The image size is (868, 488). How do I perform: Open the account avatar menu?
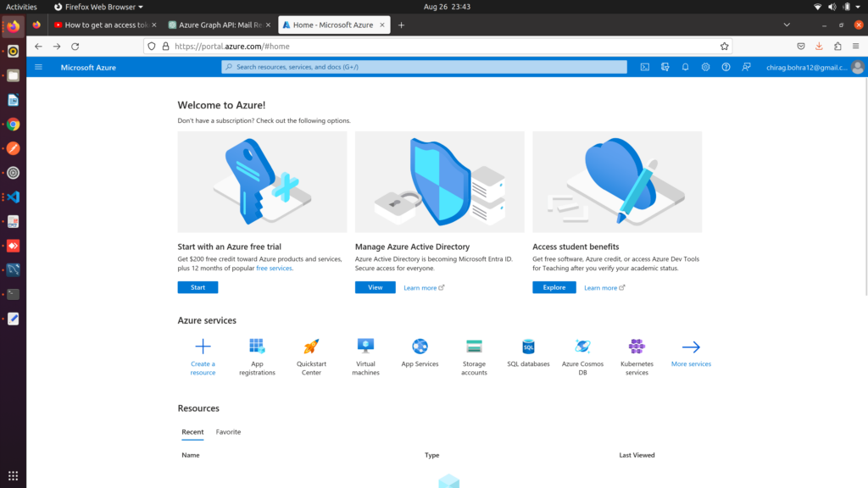click(858, 67)
